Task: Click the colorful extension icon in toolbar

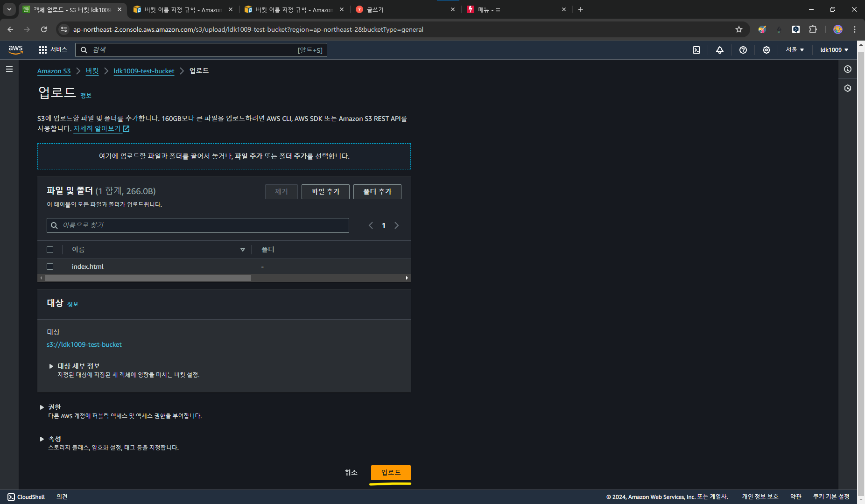Action: click(762, 29)
